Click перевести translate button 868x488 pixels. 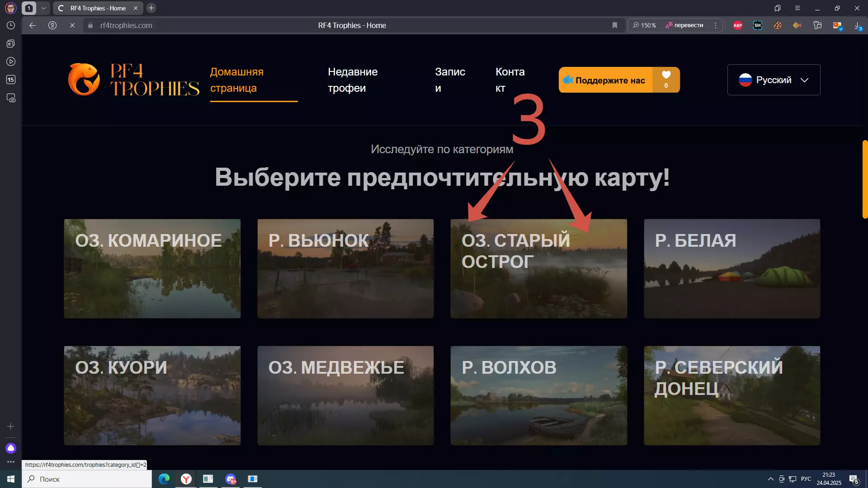[x=684, y=25]
